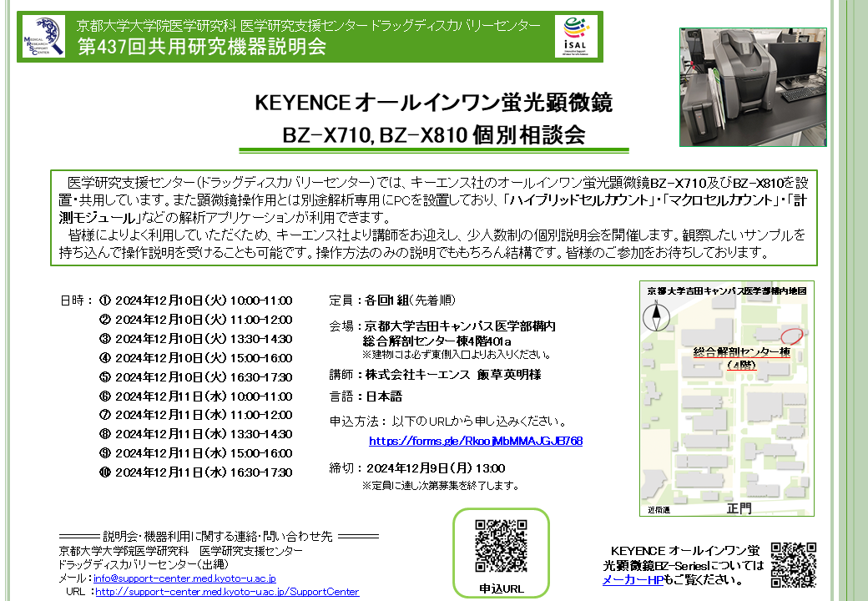
Task: Click the ハイブリッドセルカウント bold text
Action: (578, 200)
